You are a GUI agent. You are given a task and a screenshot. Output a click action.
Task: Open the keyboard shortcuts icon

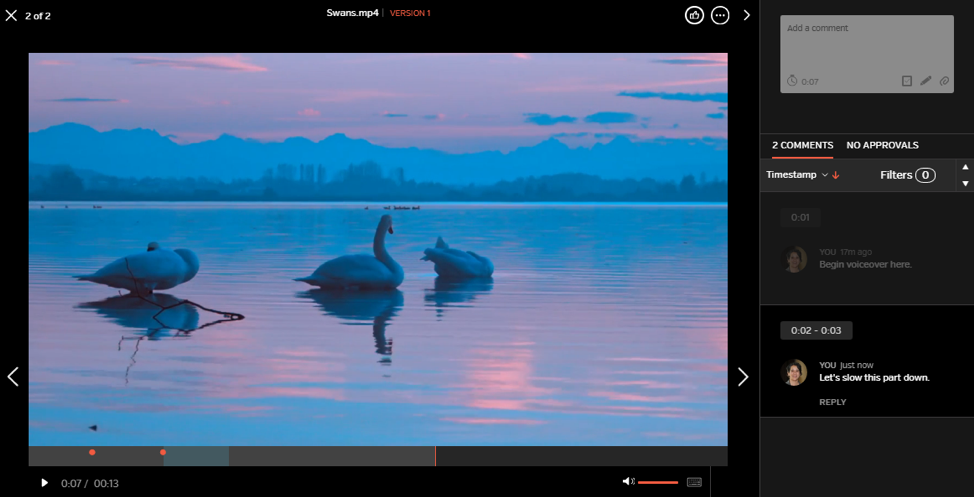pos(694,482)
